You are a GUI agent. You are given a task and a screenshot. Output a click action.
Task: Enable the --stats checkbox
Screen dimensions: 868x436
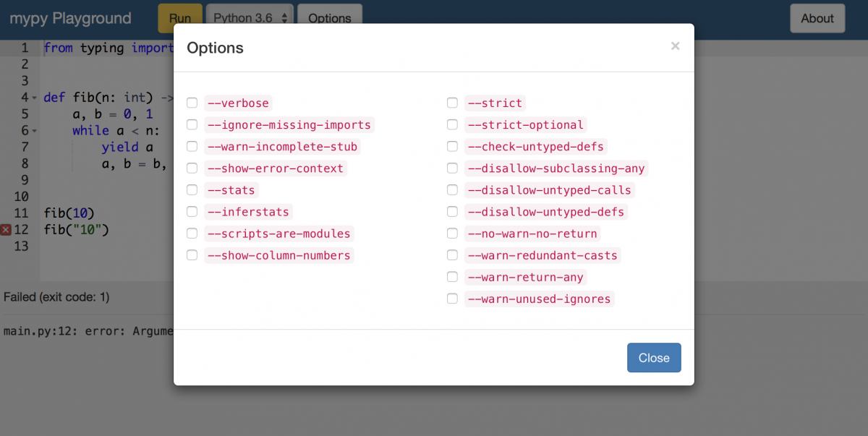pyautogui.click(x=192, y=189)
